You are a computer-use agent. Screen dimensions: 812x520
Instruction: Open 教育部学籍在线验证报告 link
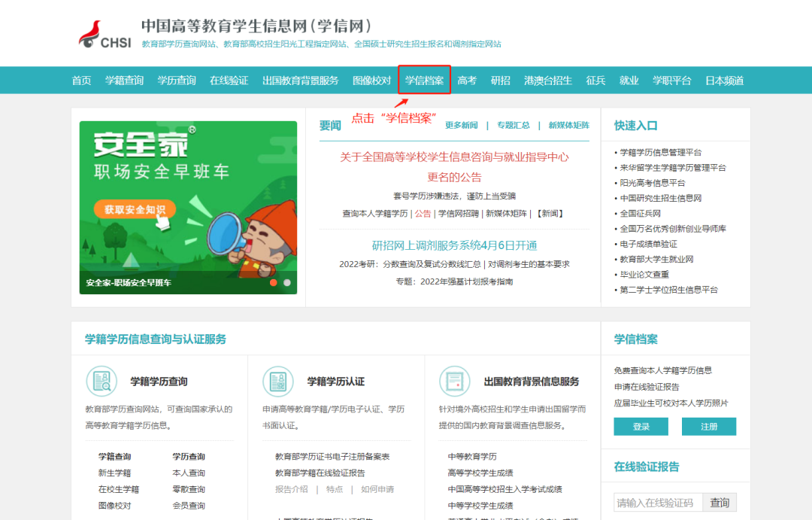(x=320, y=473)
